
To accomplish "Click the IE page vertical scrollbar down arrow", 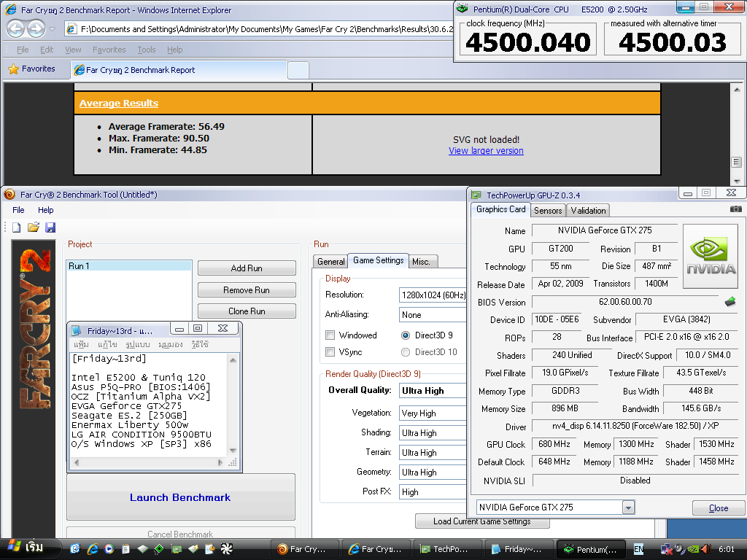I will tap(737, 181).
